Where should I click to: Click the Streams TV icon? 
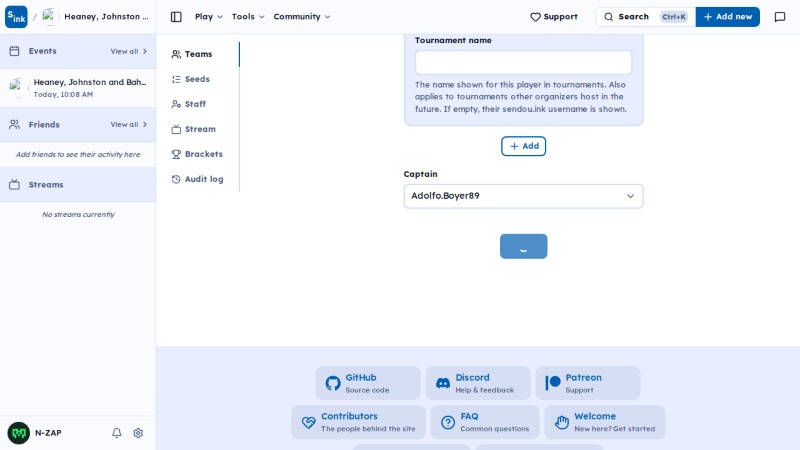point(14,185)
